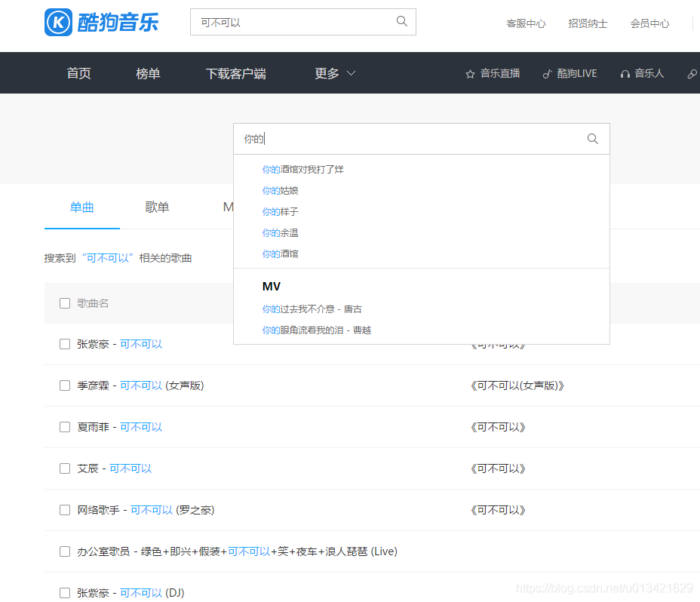Open 榜单 in the navigation bar

coord(148,73)
